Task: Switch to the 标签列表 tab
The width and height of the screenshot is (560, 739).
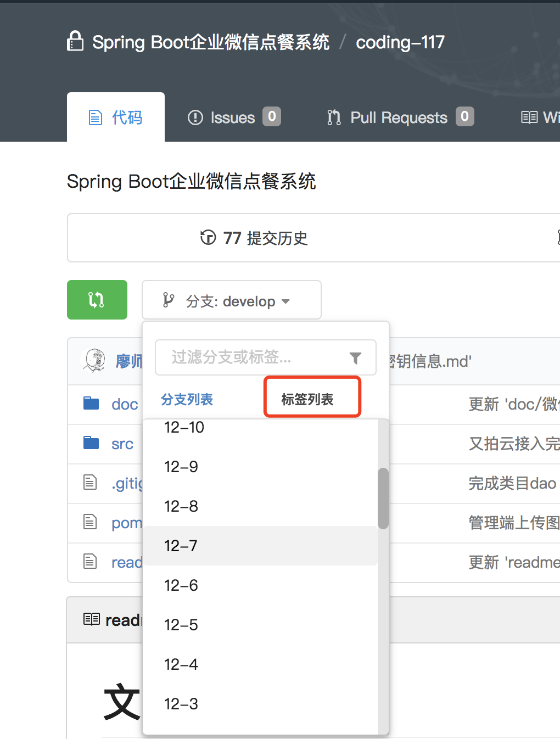Action: (307, 399)
